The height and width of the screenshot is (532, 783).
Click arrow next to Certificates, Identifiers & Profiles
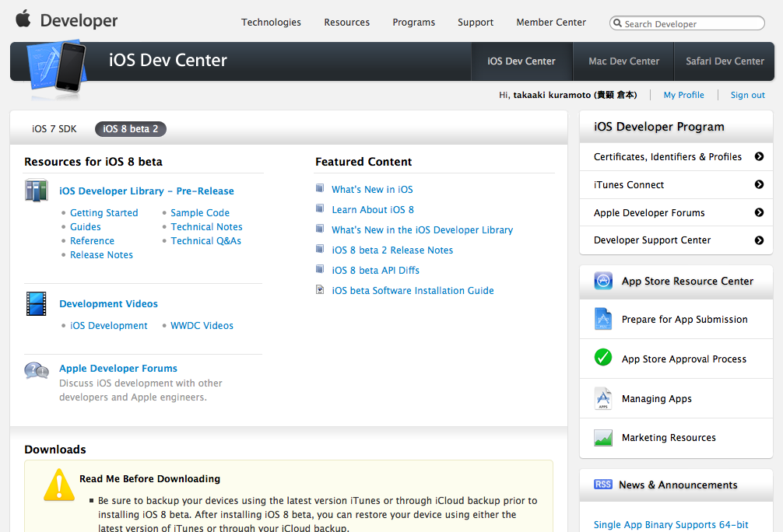tap(759, 156)
